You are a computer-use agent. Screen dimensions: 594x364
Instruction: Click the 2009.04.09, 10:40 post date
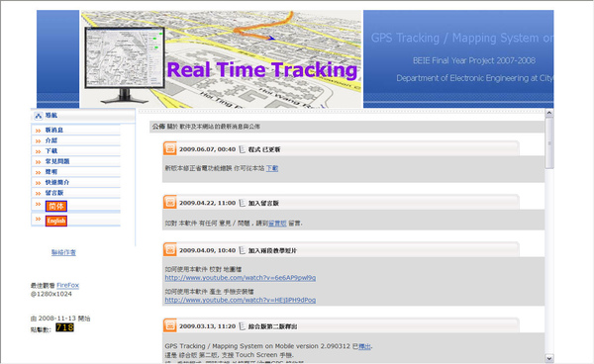pos(207,250)
